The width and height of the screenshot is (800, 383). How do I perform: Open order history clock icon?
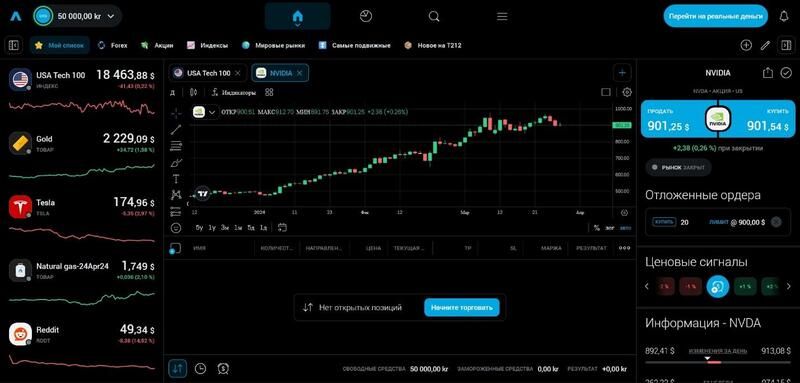[201, 368]
